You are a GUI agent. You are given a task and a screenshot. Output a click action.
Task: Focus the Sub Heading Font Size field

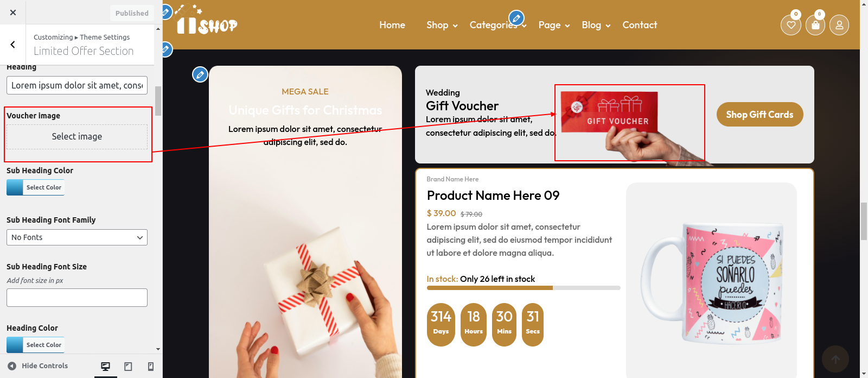[77, 298]
